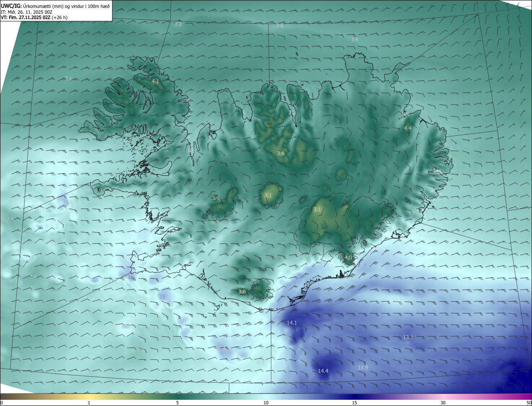Screen dimensions: 532x406
Task: Click the '1' tick on the colour scale
Action: [x=89, y=403]
